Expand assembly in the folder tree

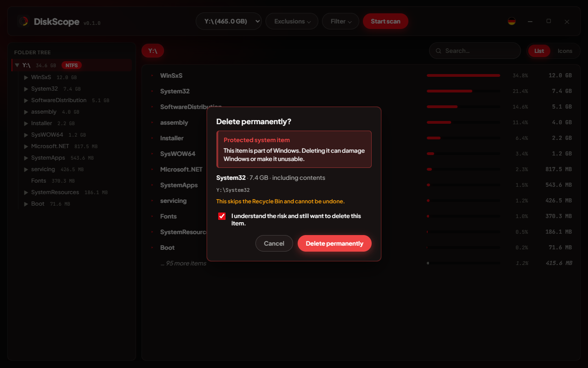[x=26, y=112]
